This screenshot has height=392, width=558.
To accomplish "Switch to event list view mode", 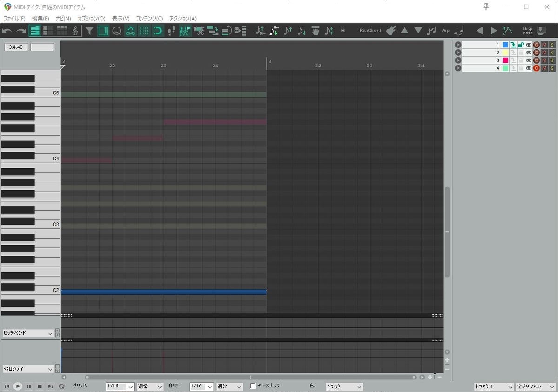I will 62,31.
